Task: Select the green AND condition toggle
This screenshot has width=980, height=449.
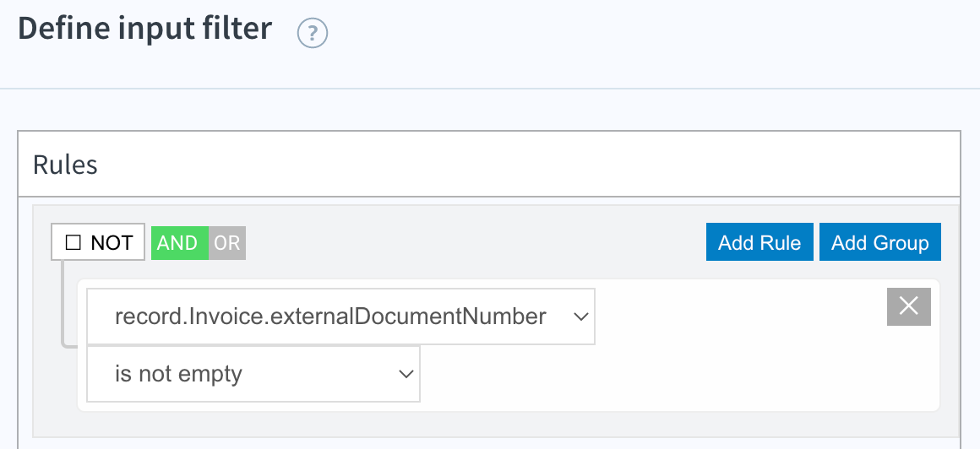Action: 179,243
